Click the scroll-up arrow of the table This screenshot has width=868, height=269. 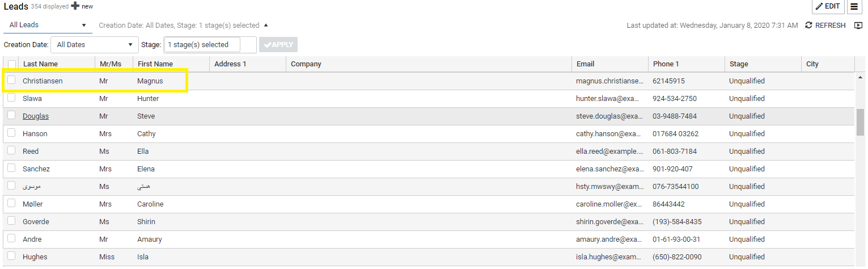[x=860, y=77]
